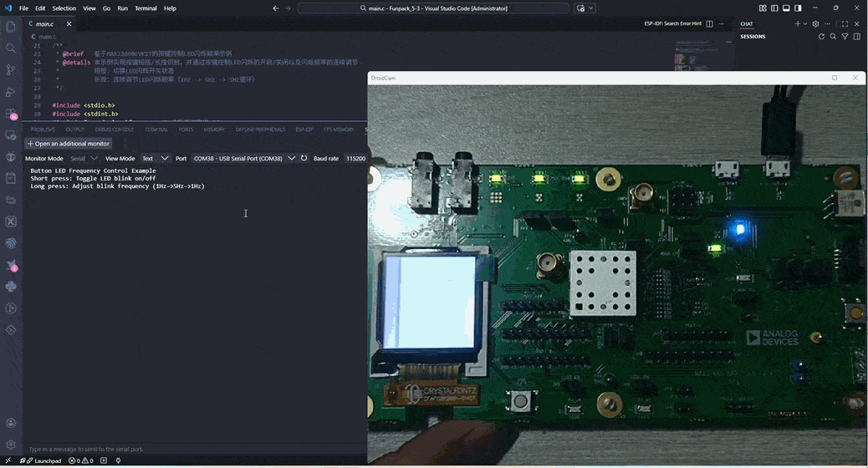868x468 pixels.
Task: Open the Python icon in activity bar
Action: pos(11,287)
